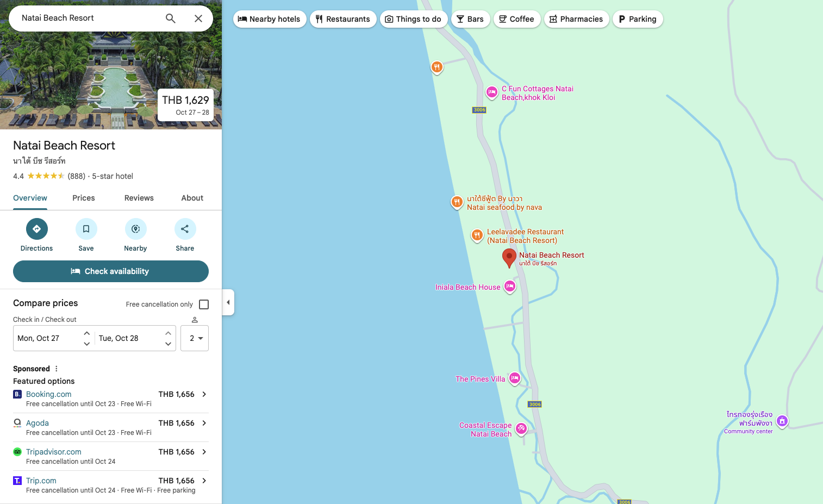The image size is (823, 504).
Task: Open the Reviews tab
Action: 139,198
